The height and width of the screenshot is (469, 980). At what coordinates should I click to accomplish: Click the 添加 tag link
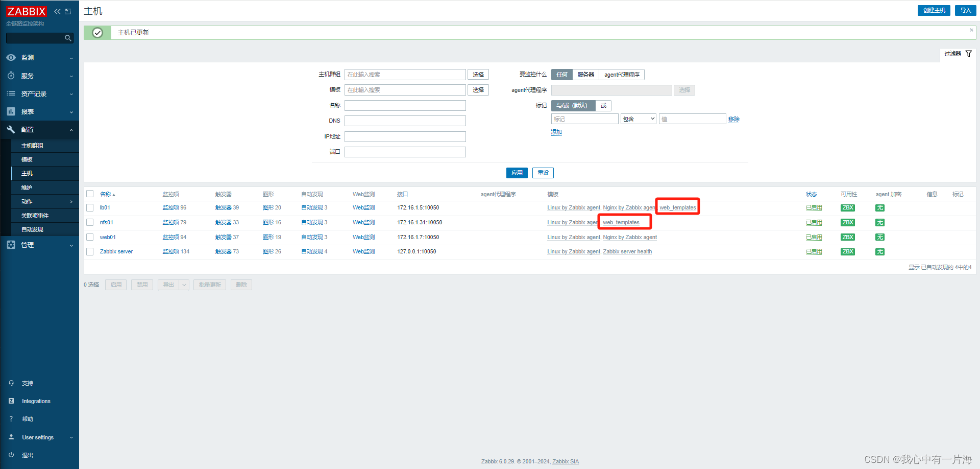pyautogui.click(x=556, y=132)
